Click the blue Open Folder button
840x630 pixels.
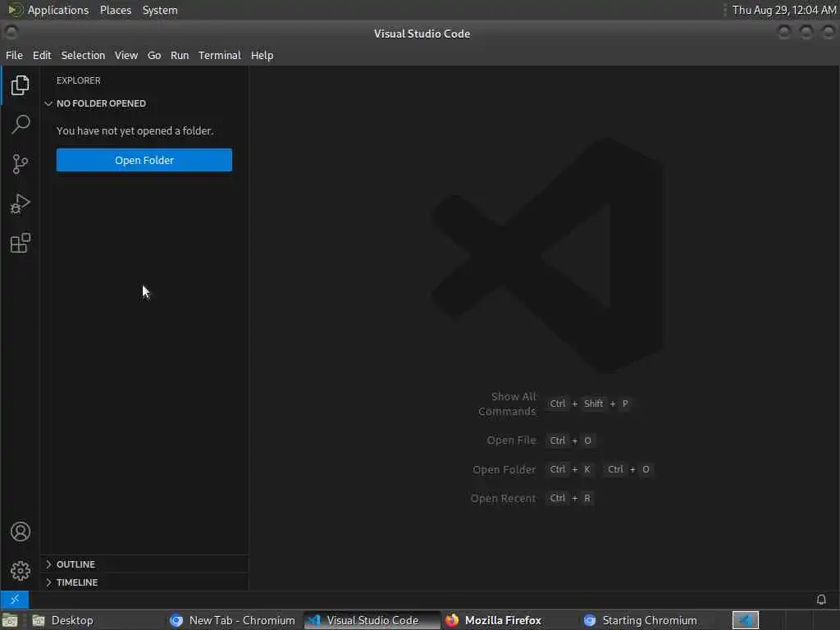(144, 160)
